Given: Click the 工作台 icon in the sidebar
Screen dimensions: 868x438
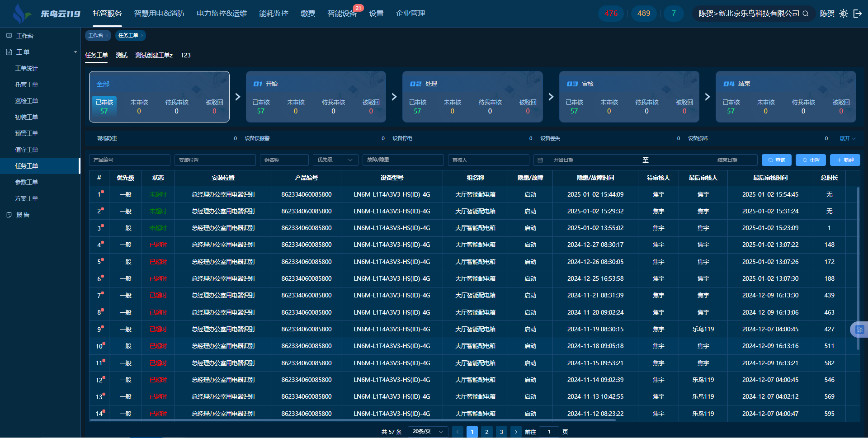Looking at the screenshot, I should pyautogui.click(x=9, y=36).
